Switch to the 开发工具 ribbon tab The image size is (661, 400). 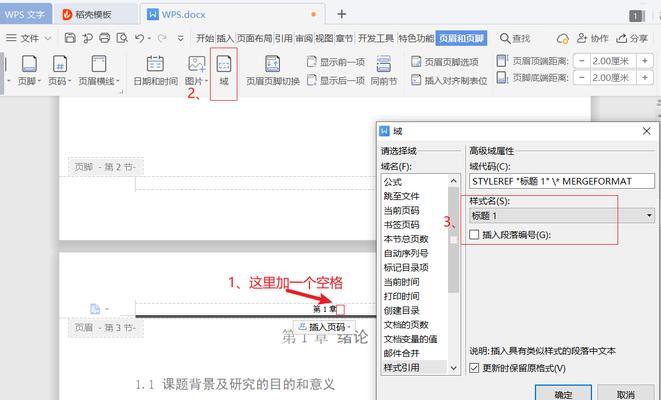pyautogui.click(x=376, y=38)
